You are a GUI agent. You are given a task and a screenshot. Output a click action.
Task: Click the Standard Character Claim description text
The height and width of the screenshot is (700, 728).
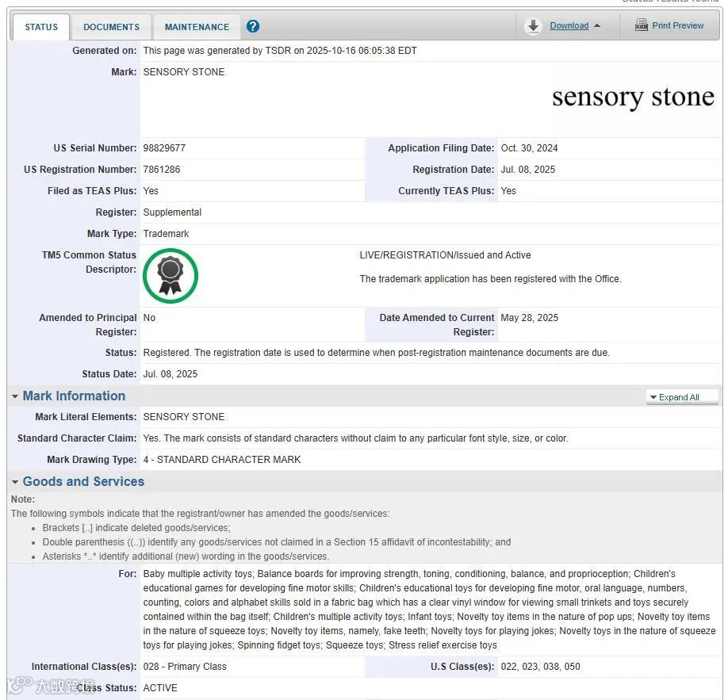tap(355, 438)
